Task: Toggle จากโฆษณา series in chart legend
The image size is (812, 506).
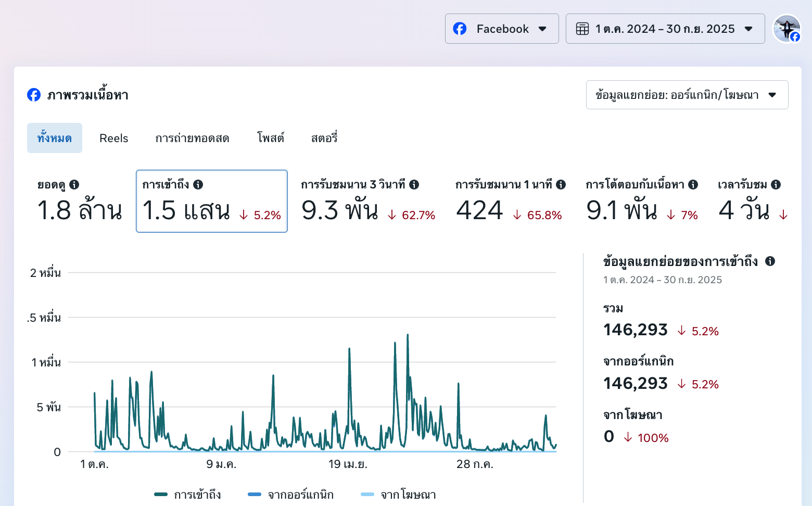Action: point(399,495)
